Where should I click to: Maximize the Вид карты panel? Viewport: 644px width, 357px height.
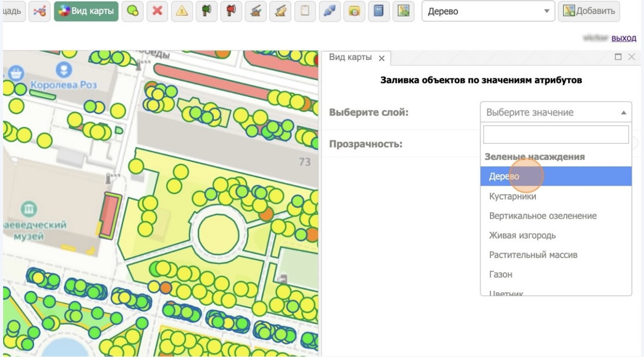(618, 57)
